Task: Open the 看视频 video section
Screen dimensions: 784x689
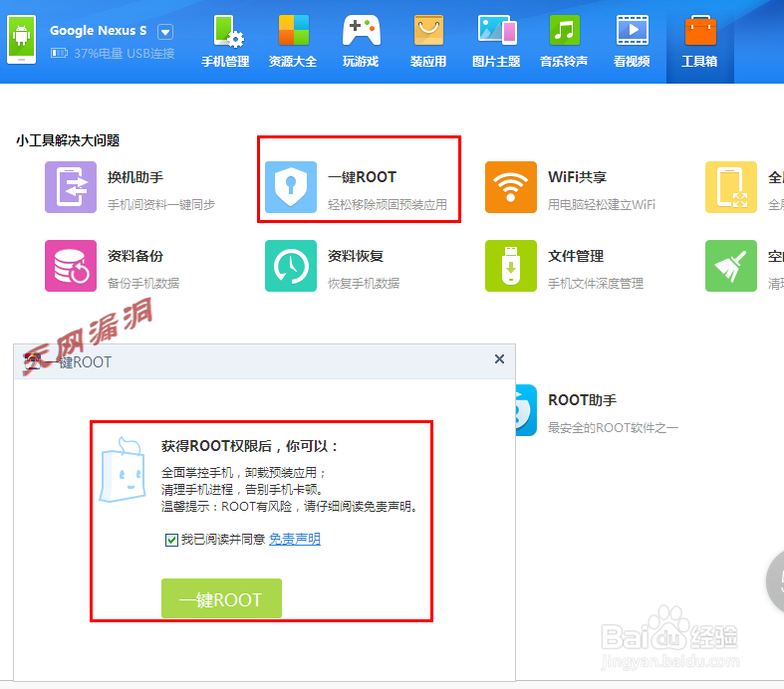Action: point(632,42)
